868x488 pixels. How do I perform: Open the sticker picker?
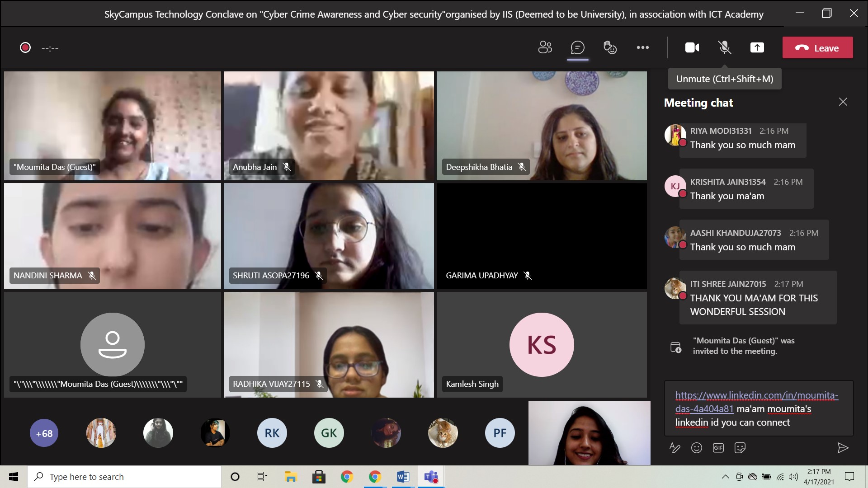pos(740,448)
